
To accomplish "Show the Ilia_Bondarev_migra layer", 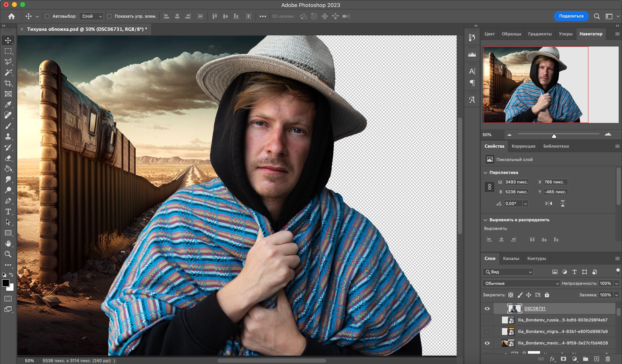I will (x=487, y=332).
